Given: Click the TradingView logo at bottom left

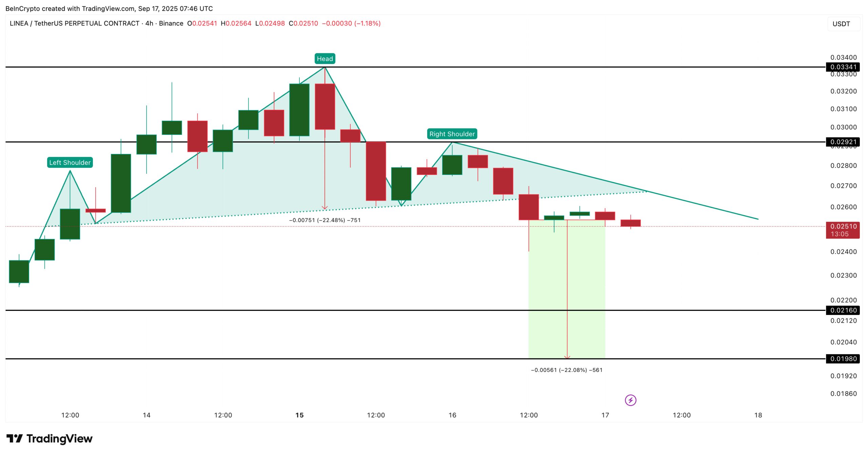Looking at the screenshot, I should coord(50,438).
